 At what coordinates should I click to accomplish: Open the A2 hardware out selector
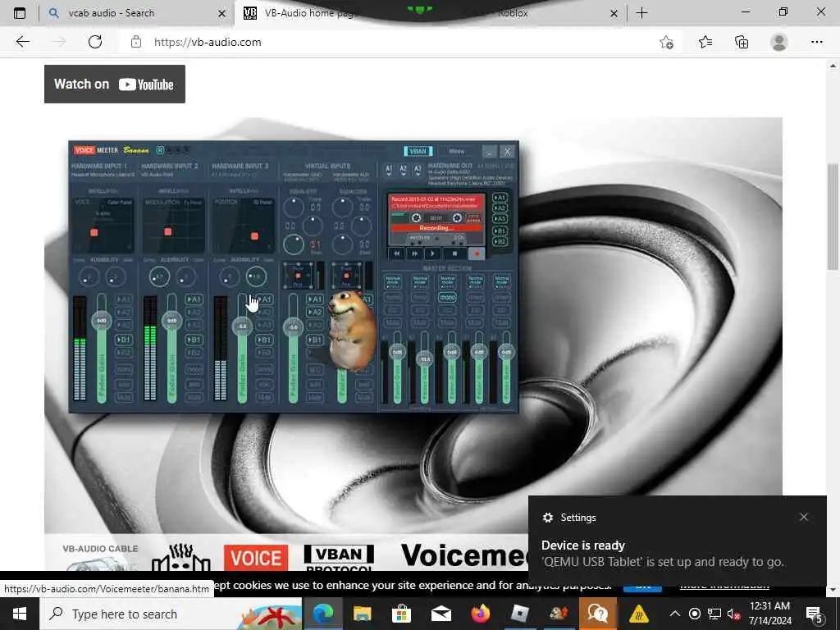pyautogui.click(x=403, y=170)
